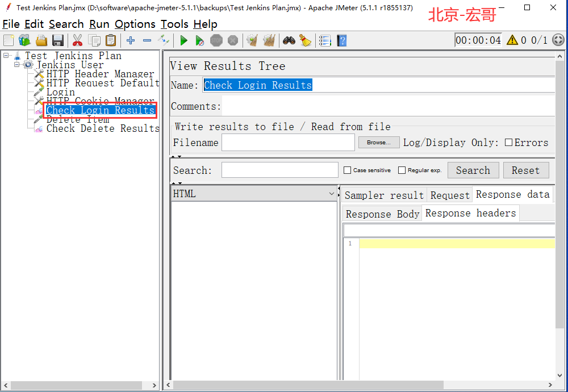Open the Tools menu
This screenshot has height=392, width=568.
coord(174,24)
